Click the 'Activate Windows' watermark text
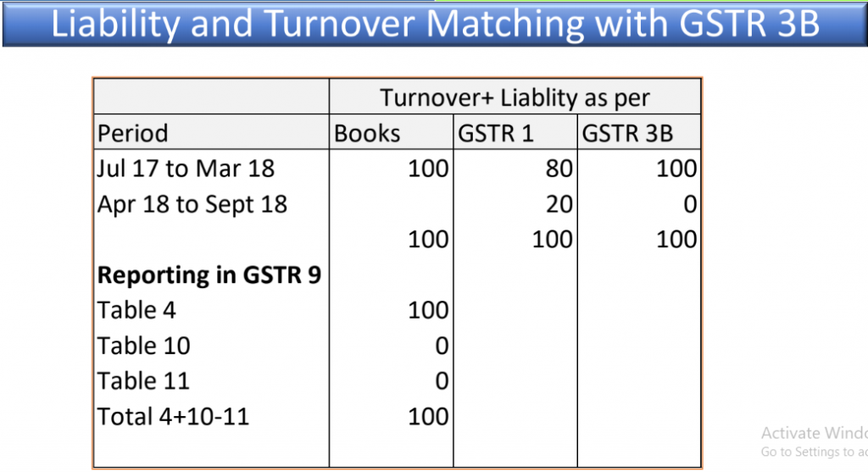868x472 pixels. coord(815,433)
